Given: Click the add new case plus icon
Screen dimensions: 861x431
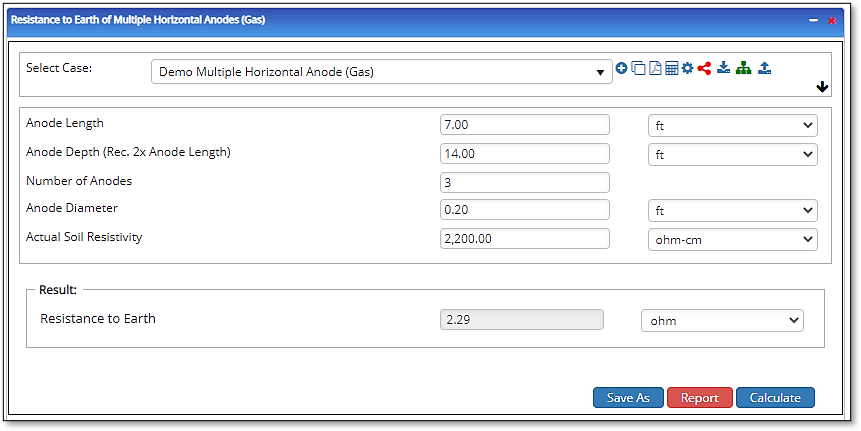Looking at the screenshot, I should pos(621,69).
